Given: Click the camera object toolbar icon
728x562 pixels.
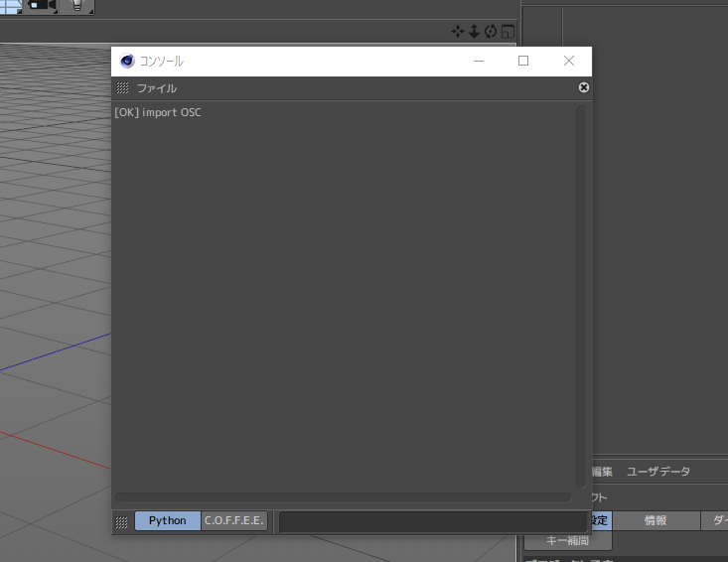Looking at the screenshot, I should (x=42, y=6).
